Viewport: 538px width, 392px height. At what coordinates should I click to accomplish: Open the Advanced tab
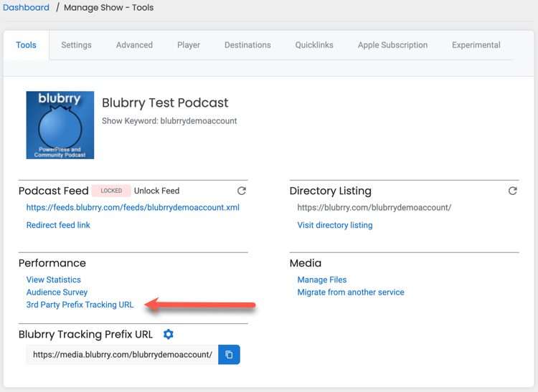tap(134, 45)
